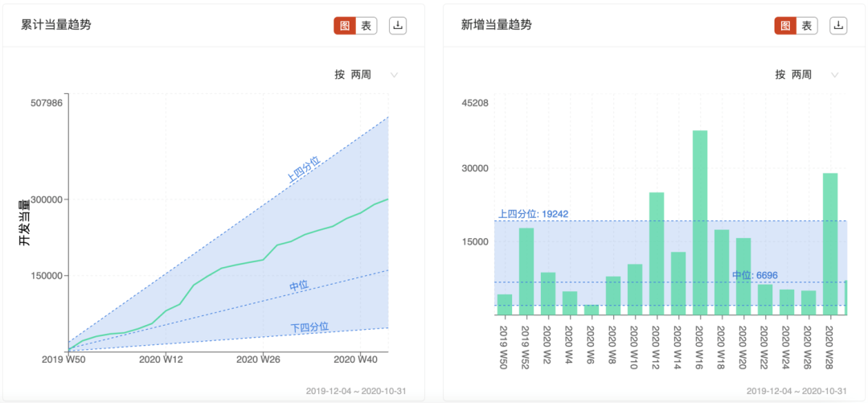Expand chevron arrow beside right 两周 selector
The height and width of the screenshot is (403, 868).
tap(835, 75)
